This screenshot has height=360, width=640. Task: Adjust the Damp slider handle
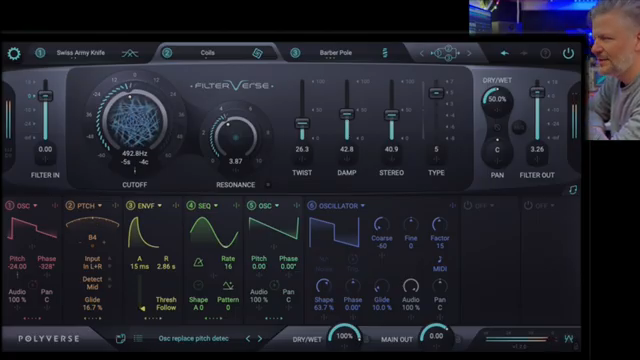click(347, 114)
